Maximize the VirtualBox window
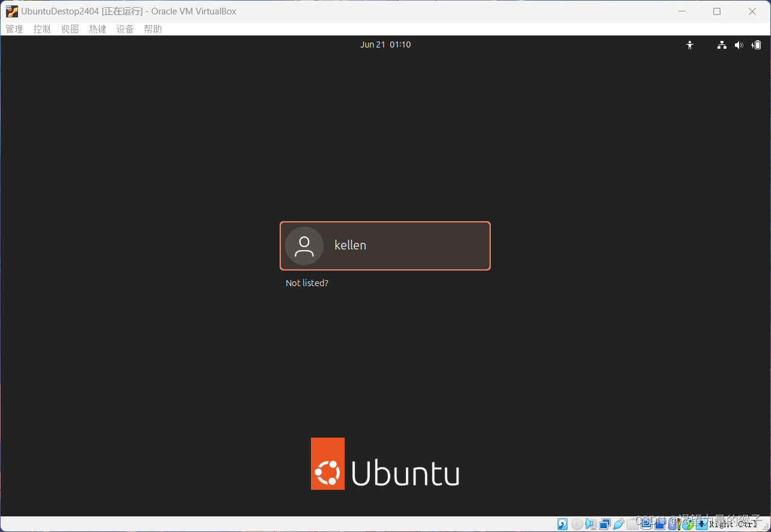 tap(717, 11)
